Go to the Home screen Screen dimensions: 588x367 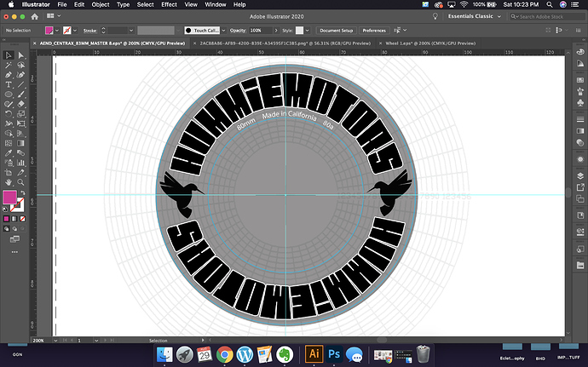[x=34, y=16]
